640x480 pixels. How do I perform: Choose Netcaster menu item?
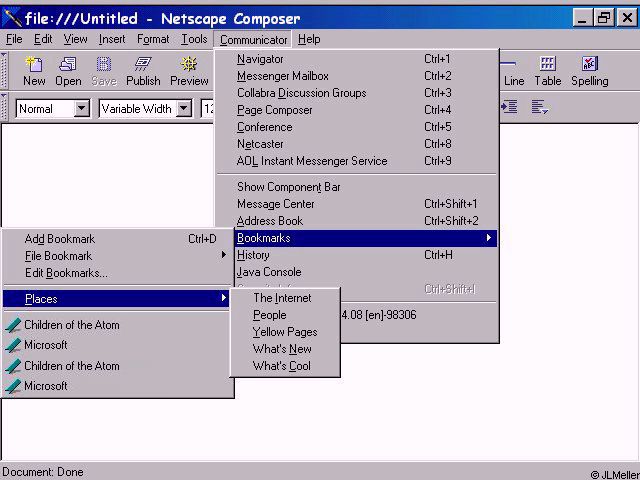pyautogui.click(x=356, y=144)
